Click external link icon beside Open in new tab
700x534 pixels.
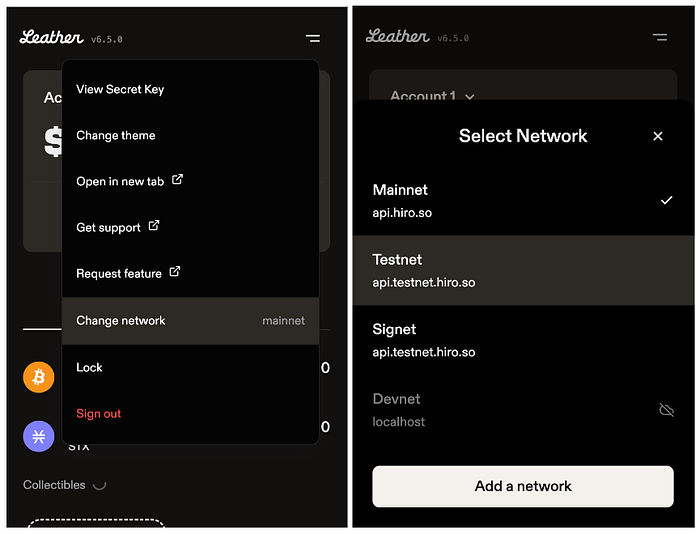[178, 179]
